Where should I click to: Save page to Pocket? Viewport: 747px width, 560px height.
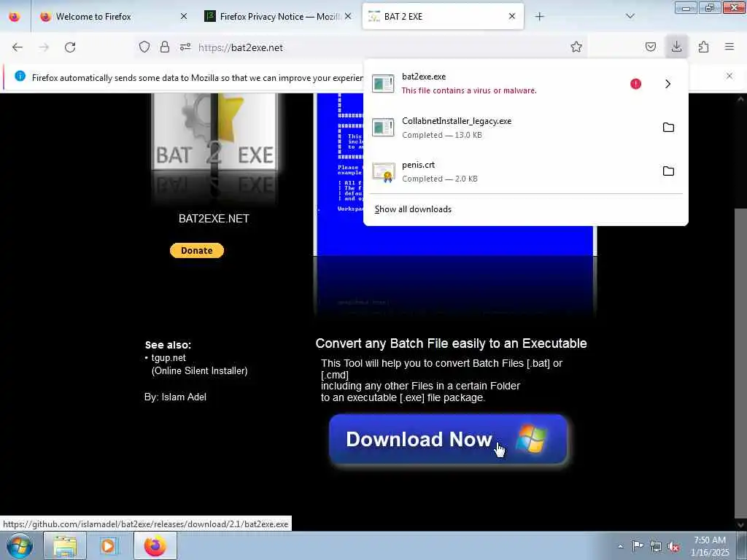tap(651, 47)
